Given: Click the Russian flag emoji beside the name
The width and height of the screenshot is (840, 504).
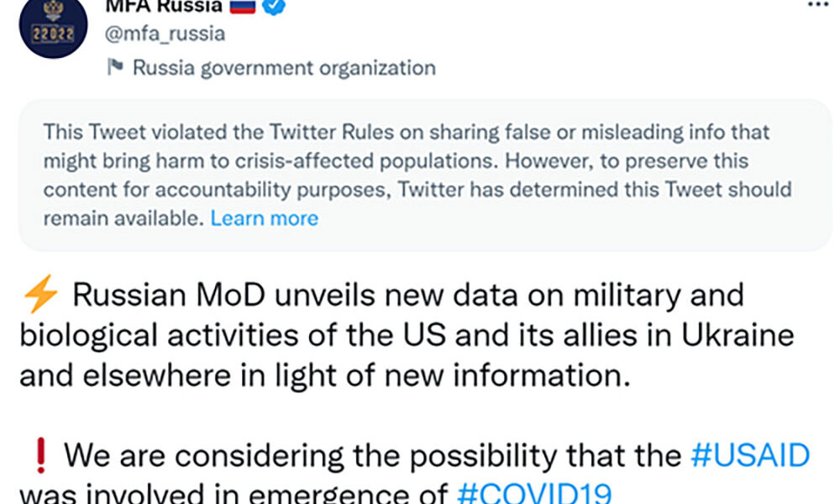Looking at the screenshot, I should pyautogui.click(x=241, y=6).
